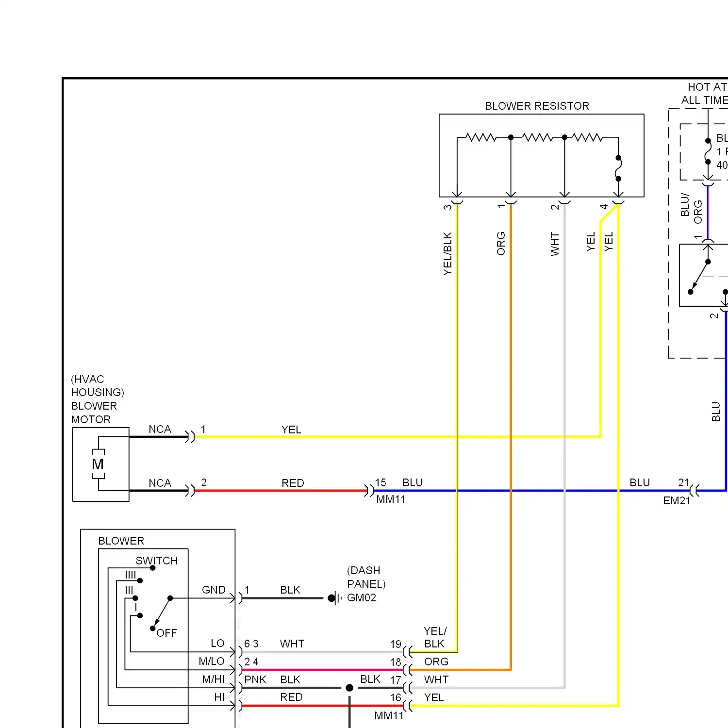This screenshot has height=728, width=728.
Task: Click the BLOWER heading of switch box
Action: point(121,541)
